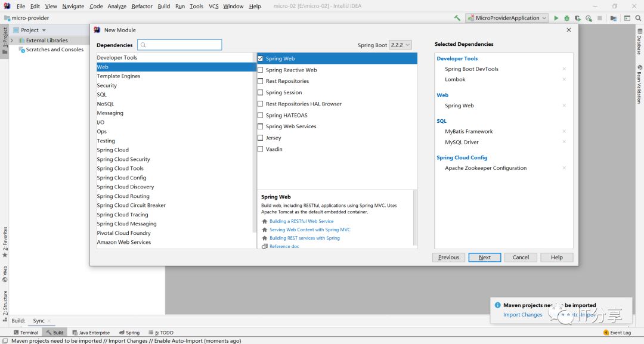The height and width of the screenshot is (344, 644).
Task: Open Search Everywhere magnifier icon
Action: (x=638, y=18)
